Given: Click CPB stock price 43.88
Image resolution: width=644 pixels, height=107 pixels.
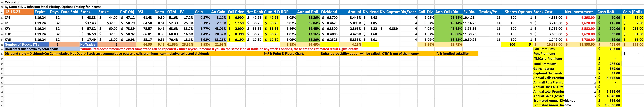Looking at the screenshot, I should click(x=89, y=18).
